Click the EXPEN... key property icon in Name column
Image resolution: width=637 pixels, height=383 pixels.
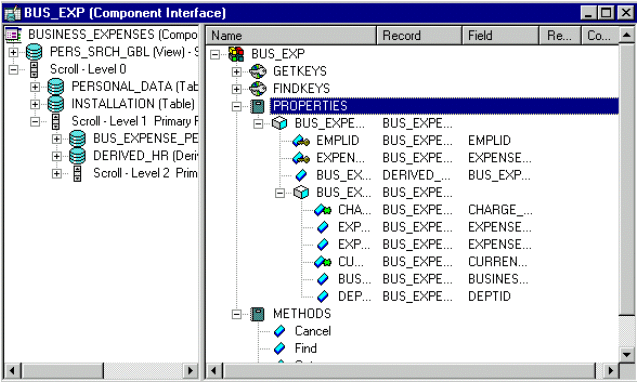click(x=301, y=158)
